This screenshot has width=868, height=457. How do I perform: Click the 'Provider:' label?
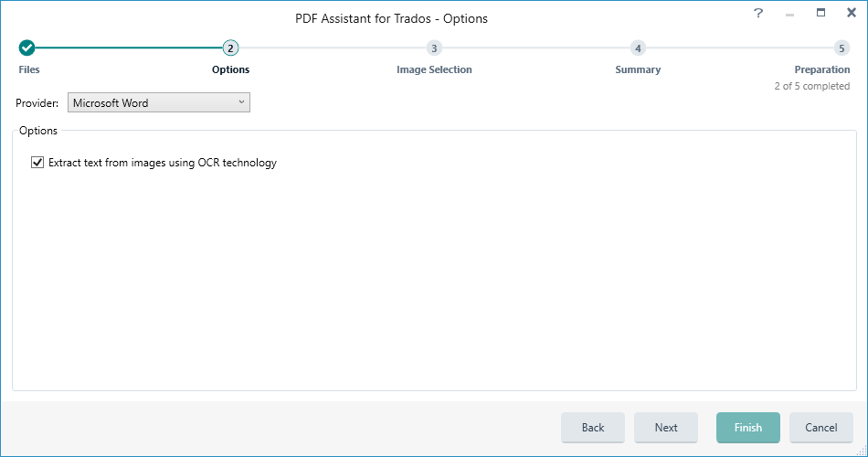coord(37,103)
